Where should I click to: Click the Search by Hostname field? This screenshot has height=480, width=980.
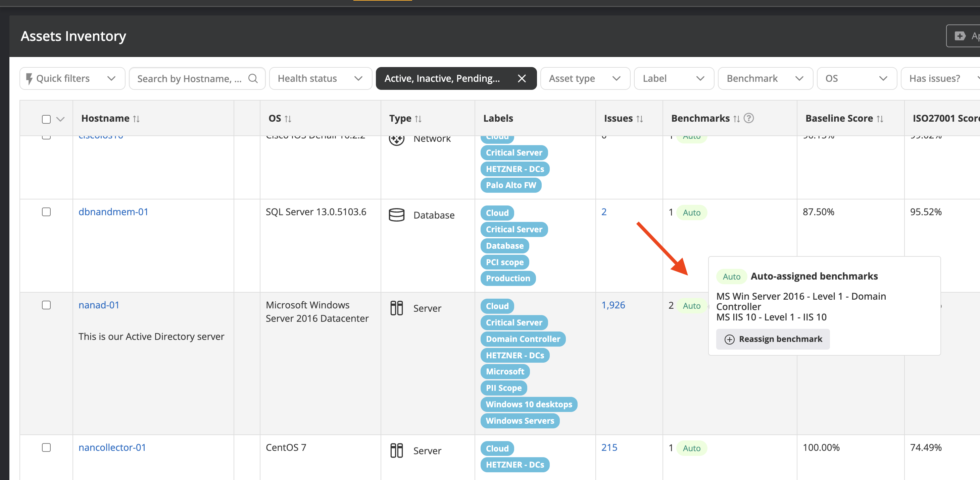tap(189, 78)
